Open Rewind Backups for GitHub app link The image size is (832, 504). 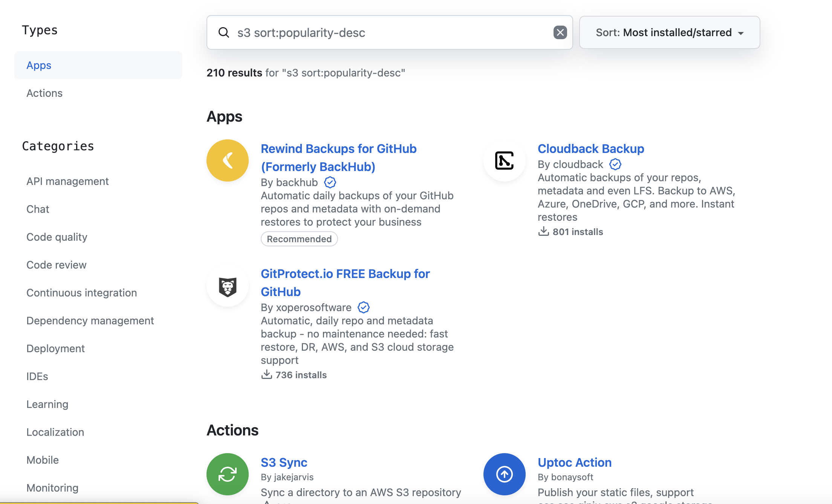[x=338, y=157]
